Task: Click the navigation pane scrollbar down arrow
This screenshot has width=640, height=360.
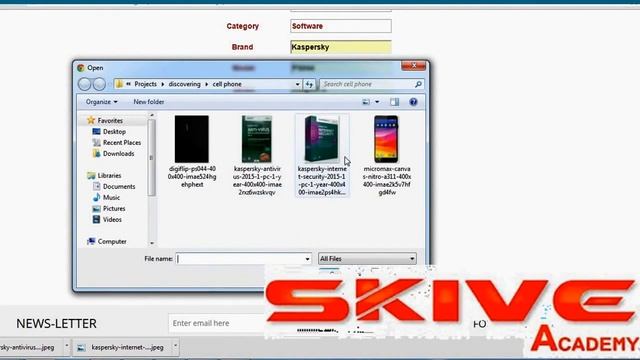Action: pos(152,243)
